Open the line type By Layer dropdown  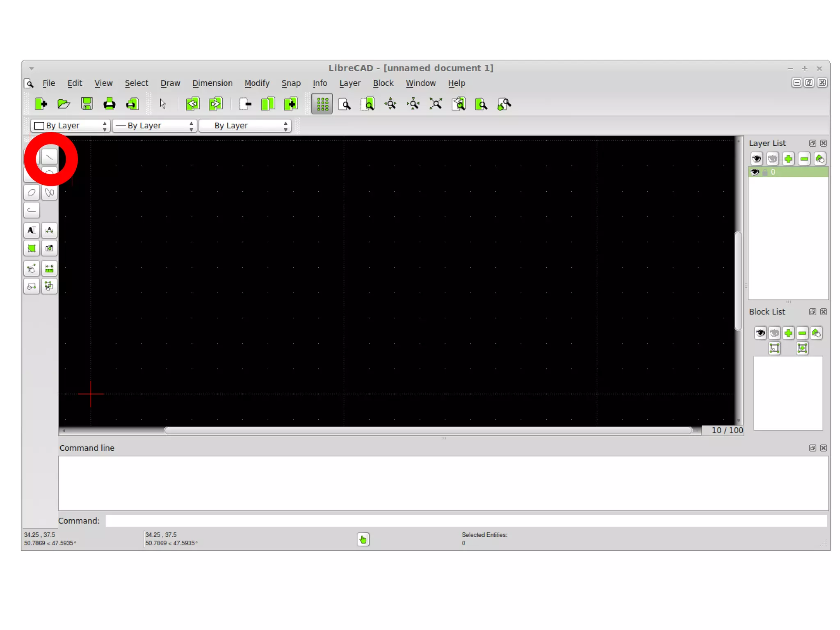[x=245, y=126]
